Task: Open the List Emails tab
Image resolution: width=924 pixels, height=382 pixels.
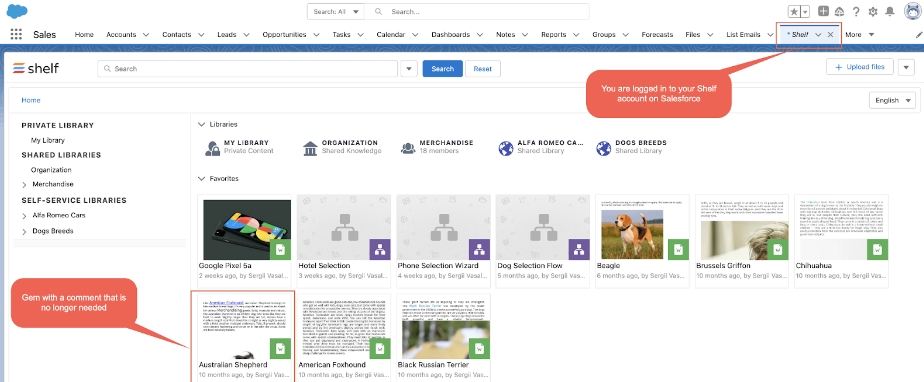Action: [743, 35]
